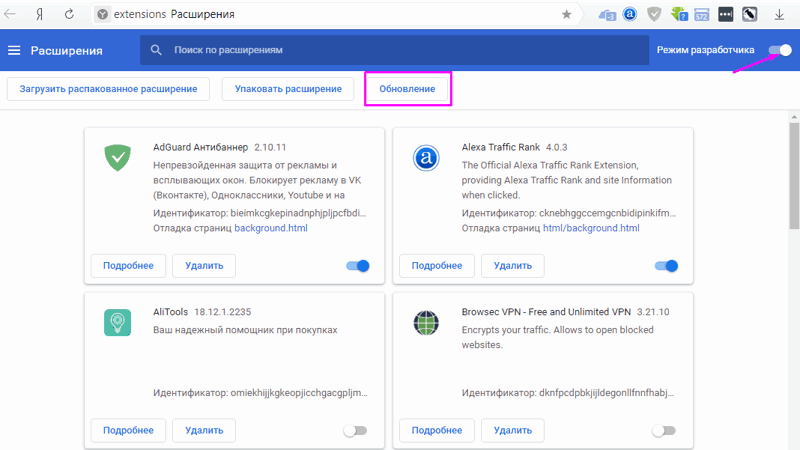Remove Alexa Traffic Rank via Удалить

[x=513, y=266]
